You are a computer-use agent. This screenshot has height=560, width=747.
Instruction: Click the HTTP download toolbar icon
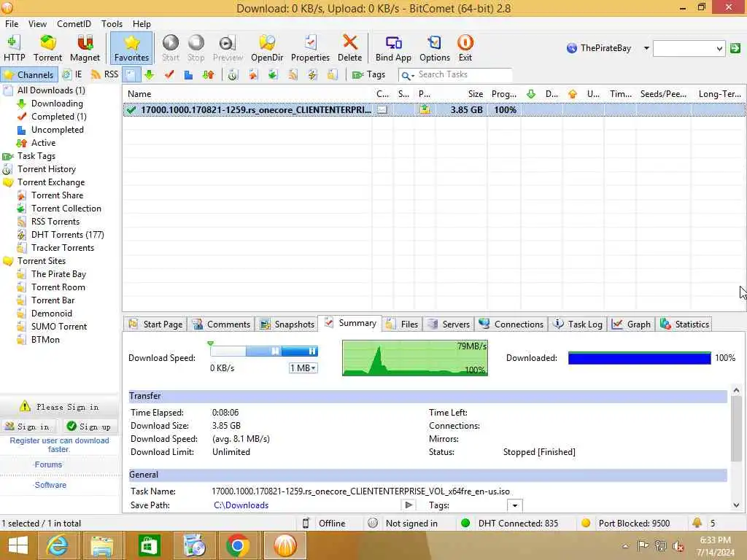[x=15, y=48]
